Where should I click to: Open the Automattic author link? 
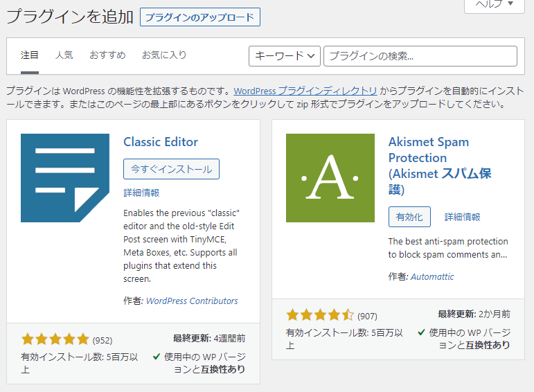(x=432, y=276)
